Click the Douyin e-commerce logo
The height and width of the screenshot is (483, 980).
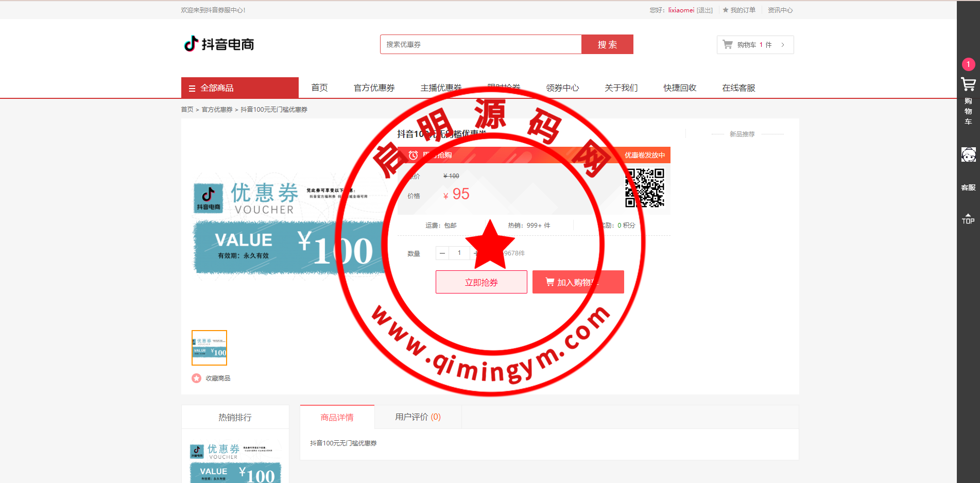click(x=219, y=44)
